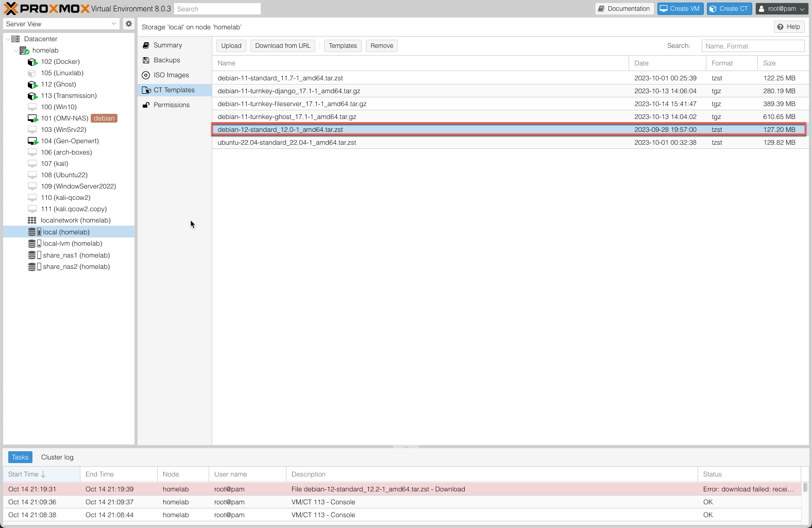Sort tasks by Start Time arrow
Image resolution: width=812 pixels, height=528 pixels.
coord(43,474)
